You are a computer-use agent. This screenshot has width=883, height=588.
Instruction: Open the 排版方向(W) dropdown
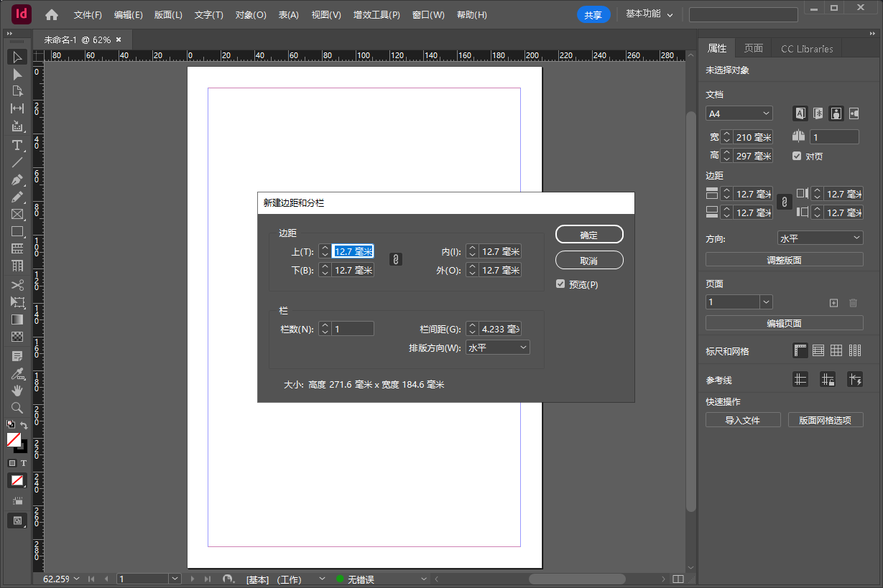[x=497, y=347]
